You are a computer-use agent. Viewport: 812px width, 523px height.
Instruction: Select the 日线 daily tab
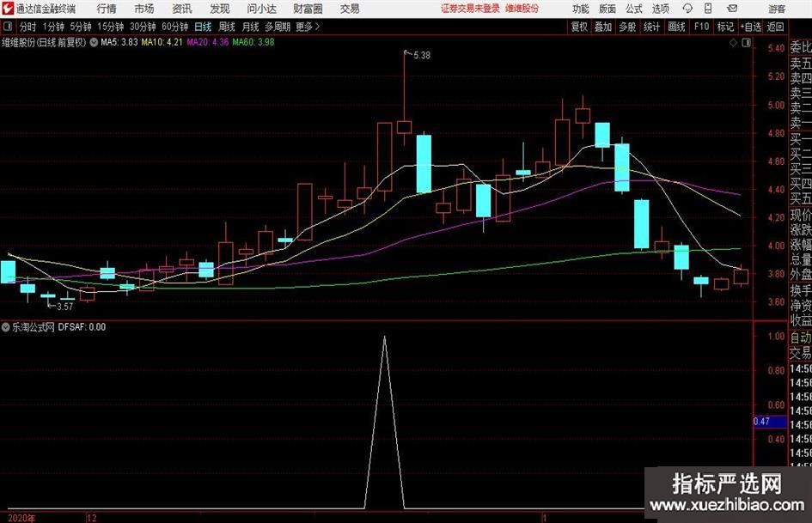pos(203,27)
